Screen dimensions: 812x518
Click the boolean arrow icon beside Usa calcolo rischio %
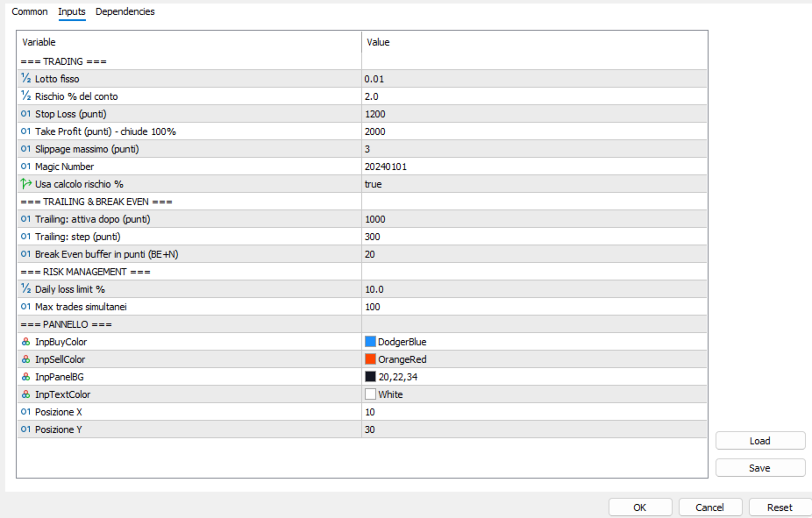click(x=25, y=184)
